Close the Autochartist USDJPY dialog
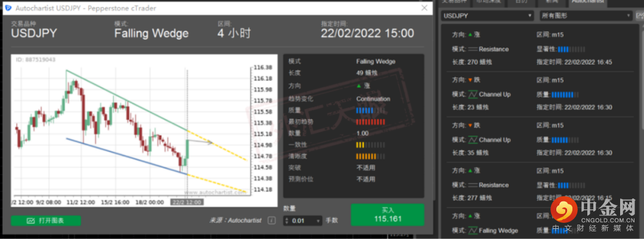Screen dimensions: 644x239 pyautogui.click(x=425, y=8)
